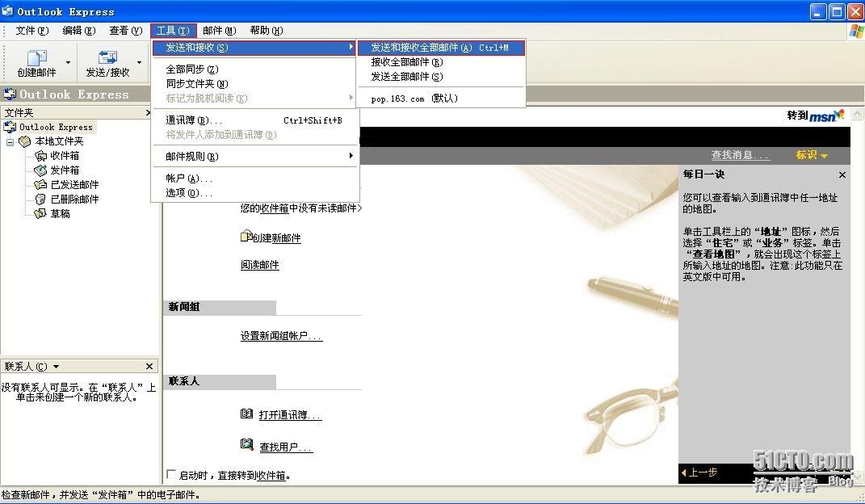Viewport: 865px width, 504px height.
Task: Open the 已发送邮件 folder icon
Action: (40, 185)
